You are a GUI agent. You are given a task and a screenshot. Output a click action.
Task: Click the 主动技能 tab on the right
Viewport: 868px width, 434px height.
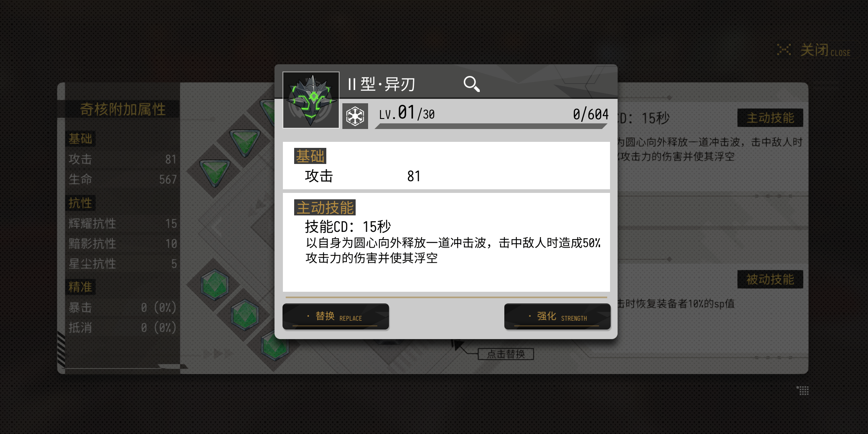tap(770, 118)
